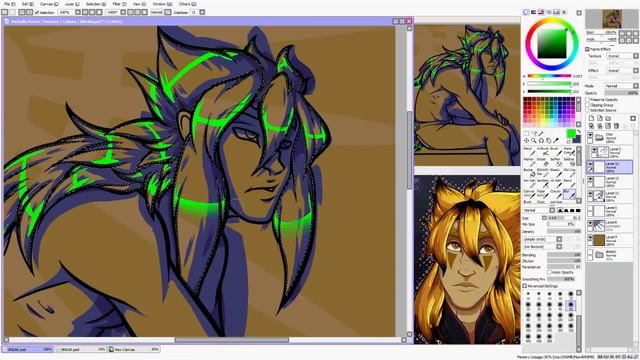Toggle the HSV slider panel icon
This screenshot has height=360, width=640.
click(541, 12)
